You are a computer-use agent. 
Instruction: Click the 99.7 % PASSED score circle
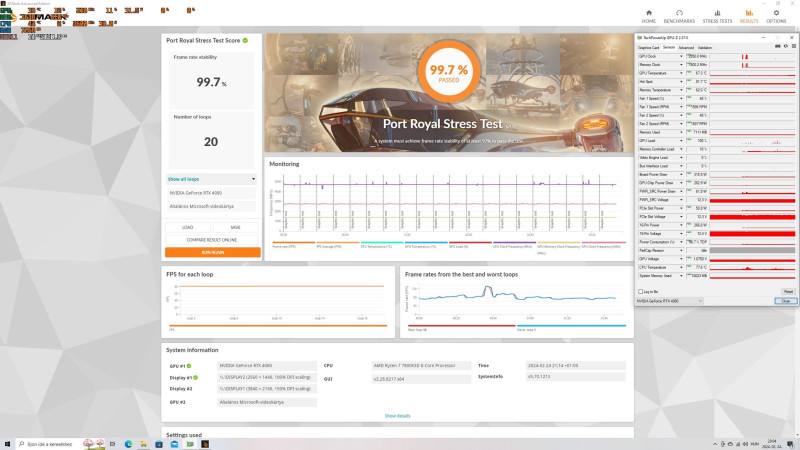(448, 72)
